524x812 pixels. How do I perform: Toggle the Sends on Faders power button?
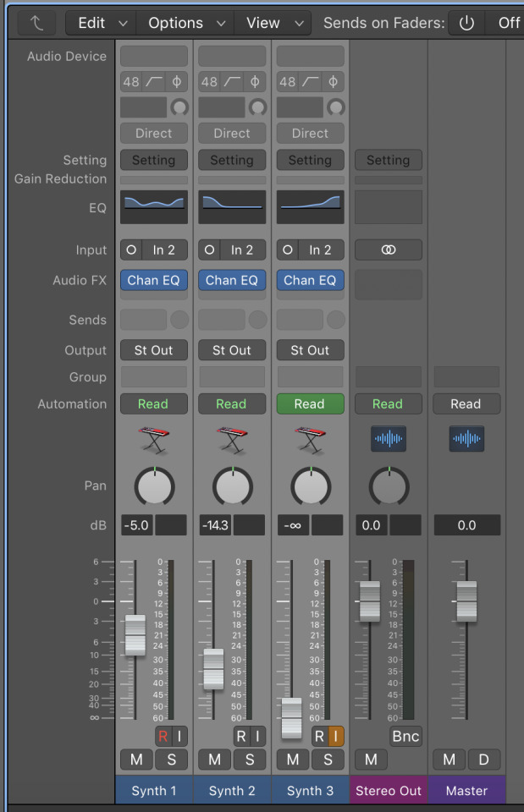466,23
